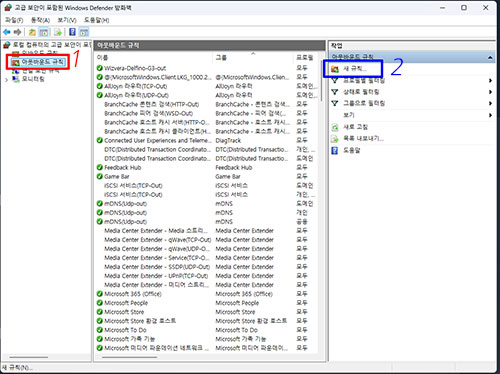Select Media Center Extender - Service(TCP-Out) rule

207,258
